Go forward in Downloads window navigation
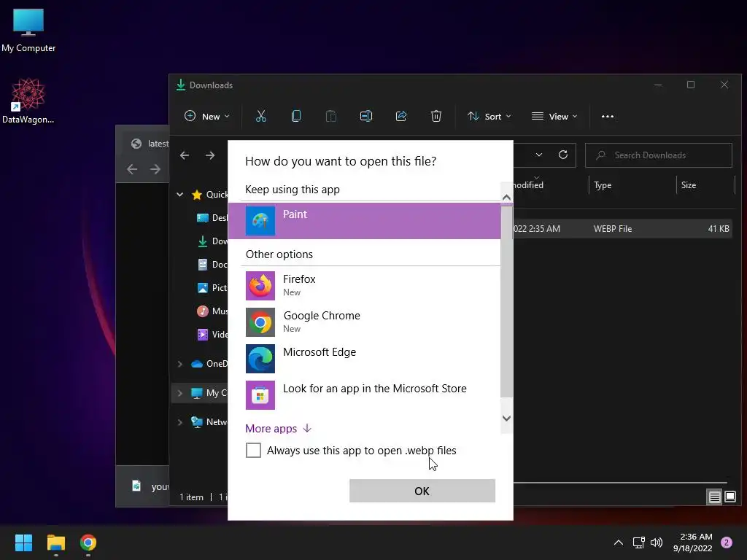Viewport: 747px width, 560px height. [210, 155]
